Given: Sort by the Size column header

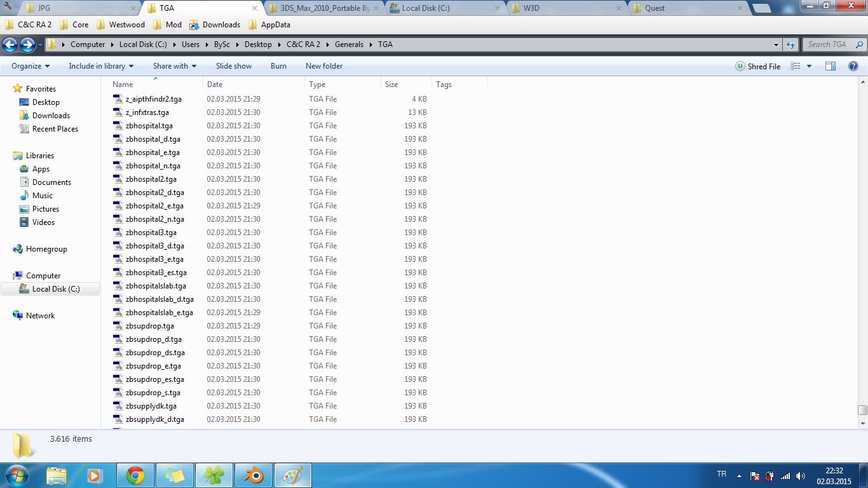Looking at the screenshot, I should point(406,85).
